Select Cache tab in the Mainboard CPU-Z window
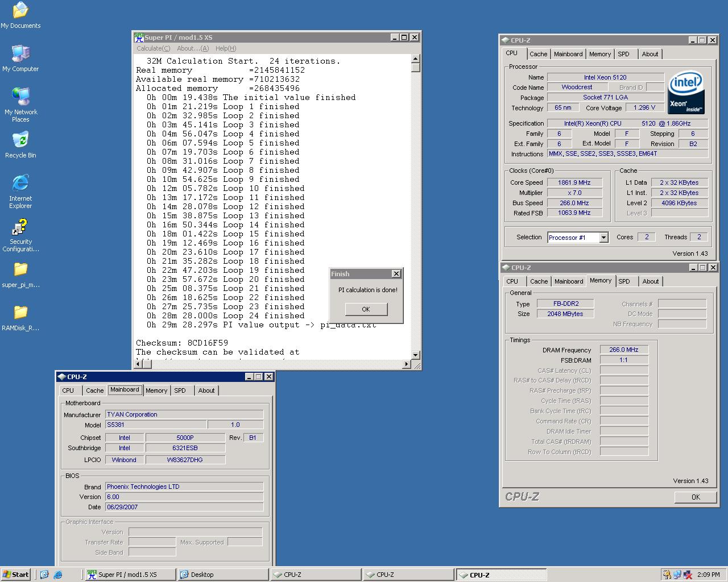 point(94,390)
